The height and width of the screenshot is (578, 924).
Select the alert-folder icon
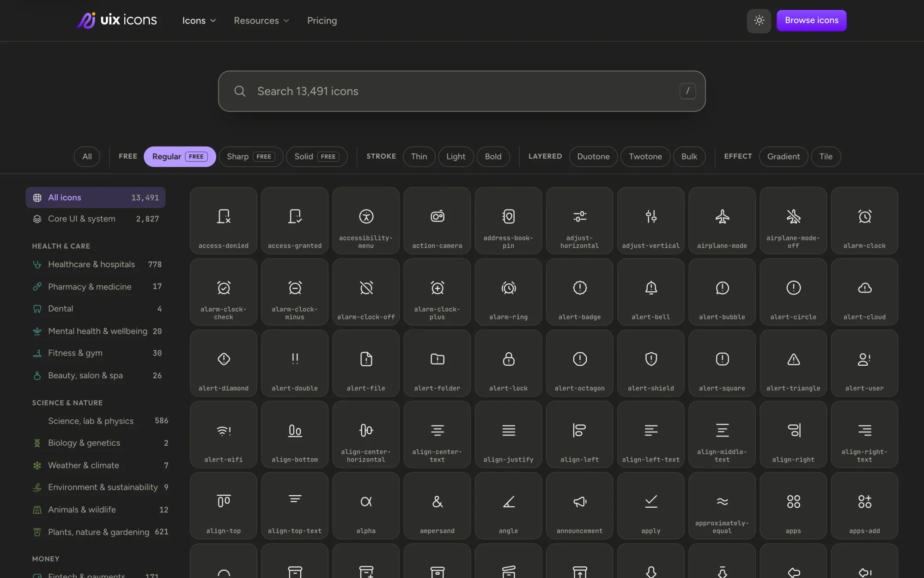(x=437, y=363)
